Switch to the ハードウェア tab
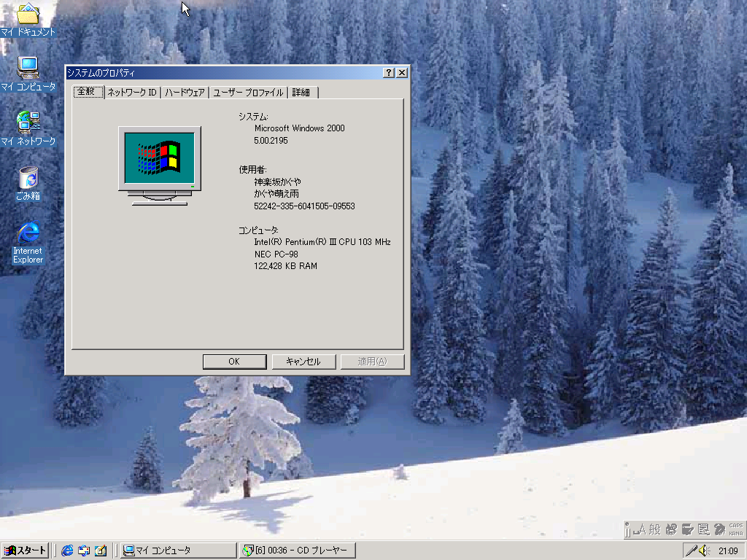747x560 pixels. click(x=185, y=93)
